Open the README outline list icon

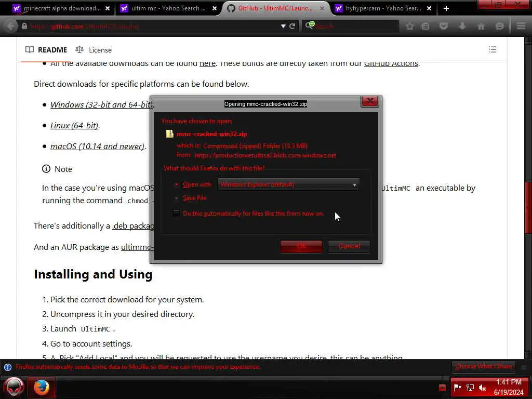coord(493,49)
